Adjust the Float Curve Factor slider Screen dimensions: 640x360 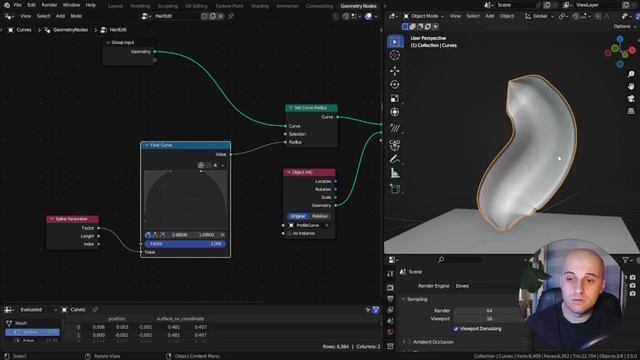pyautogui.click(x=185, y=244)
